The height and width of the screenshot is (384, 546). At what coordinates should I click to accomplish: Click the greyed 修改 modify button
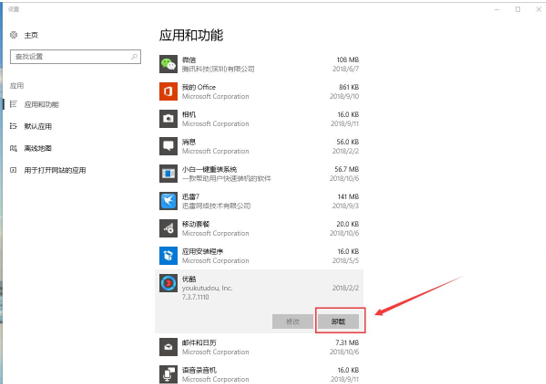coord(292,321)
